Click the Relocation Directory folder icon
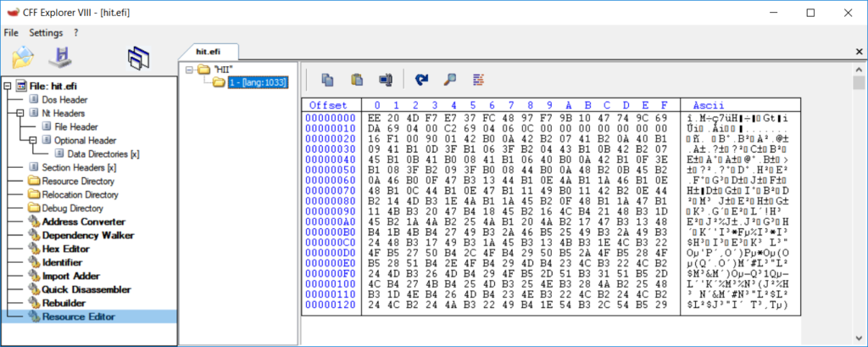868x347 pixels. [x=34, y=194]
